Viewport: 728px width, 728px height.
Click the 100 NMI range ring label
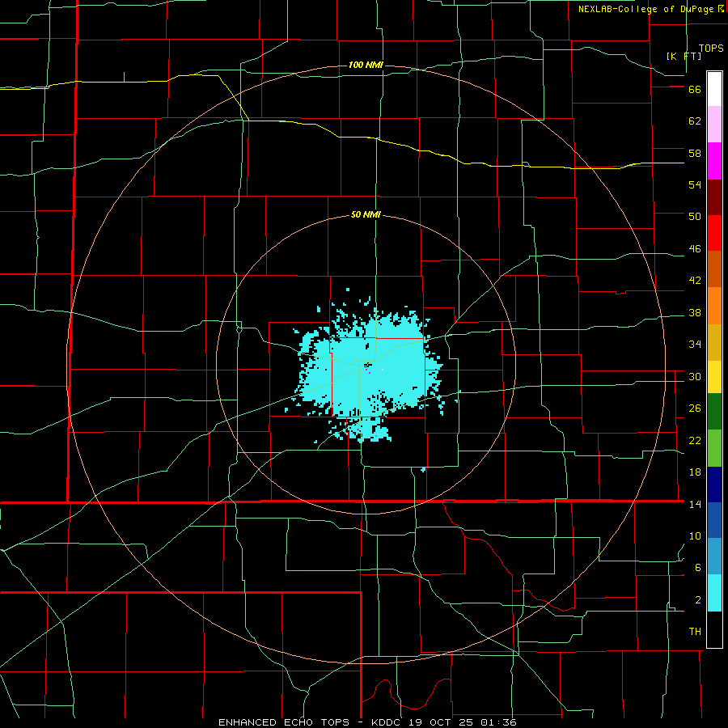[366, 65]
